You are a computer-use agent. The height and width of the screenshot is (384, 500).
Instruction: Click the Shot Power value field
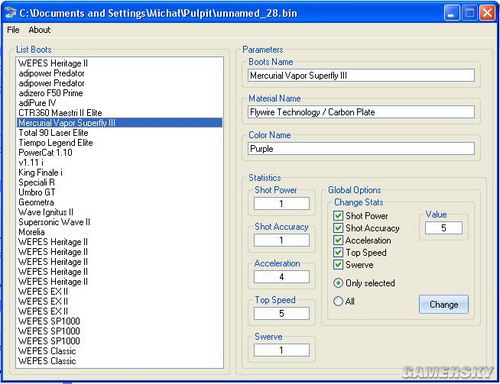pos(282,204)
